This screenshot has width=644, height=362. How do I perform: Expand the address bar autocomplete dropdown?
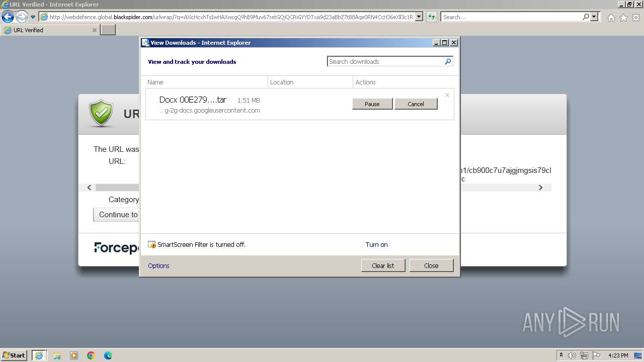pyautogui.click(x=419, y=17)
